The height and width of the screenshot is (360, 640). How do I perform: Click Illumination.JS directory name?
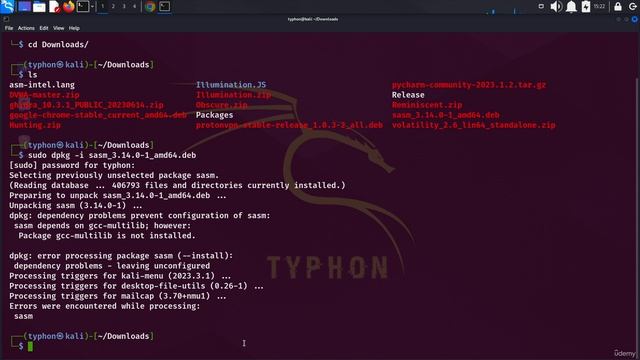tap(231, 85)
